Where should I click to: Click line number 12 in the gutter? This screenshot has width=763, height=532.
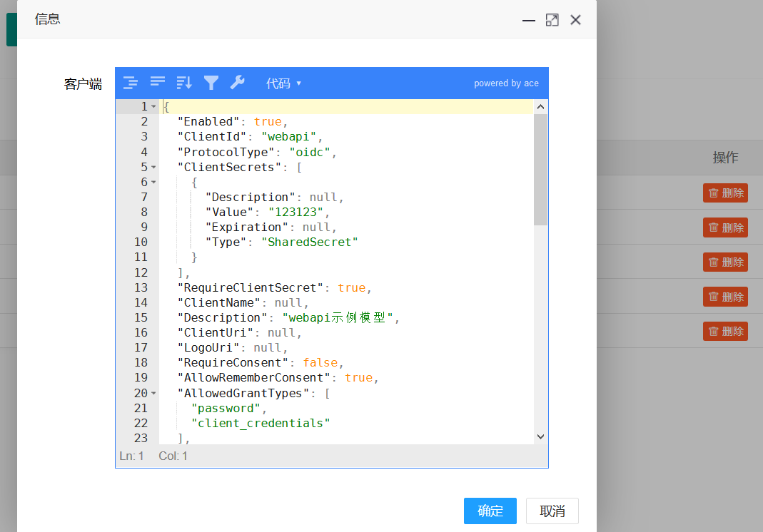point(141,273)
